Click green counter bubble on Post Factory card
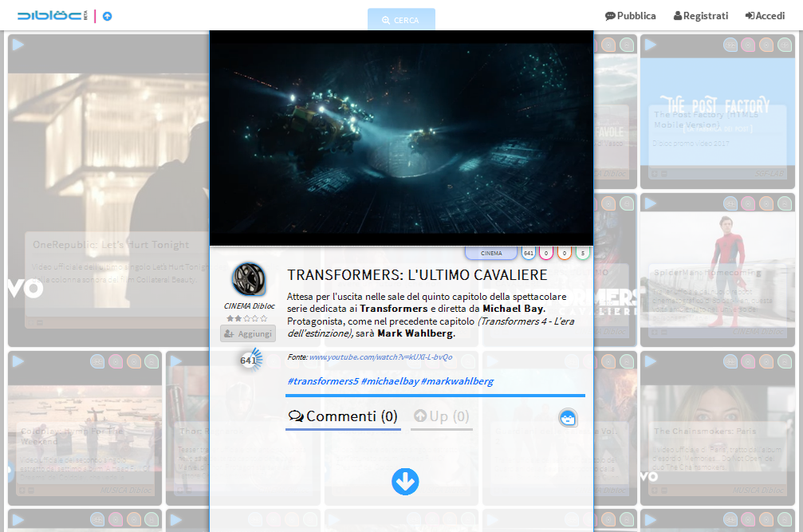Image resolution: width=803 pixels, height=532 pixels. coord(785,45)
